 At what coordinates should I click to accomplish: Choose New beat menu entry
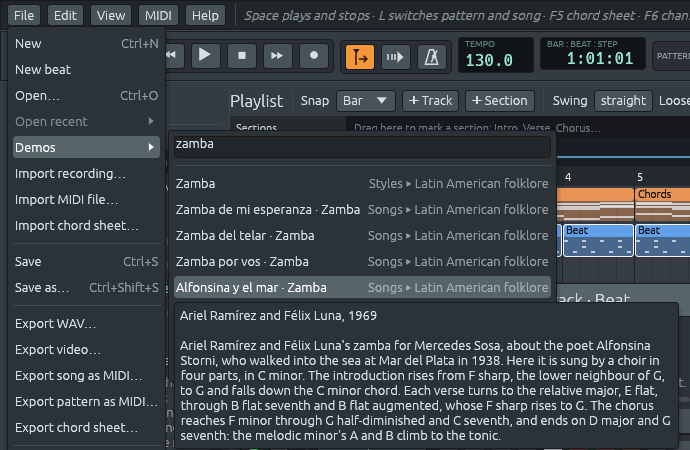(x=86, y=70)
